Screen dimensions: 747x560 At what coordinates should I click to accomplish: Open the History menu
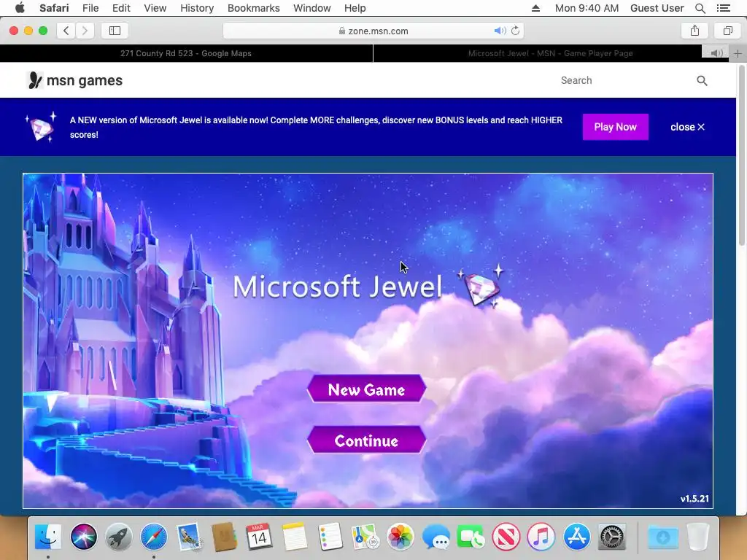[197, 8]
